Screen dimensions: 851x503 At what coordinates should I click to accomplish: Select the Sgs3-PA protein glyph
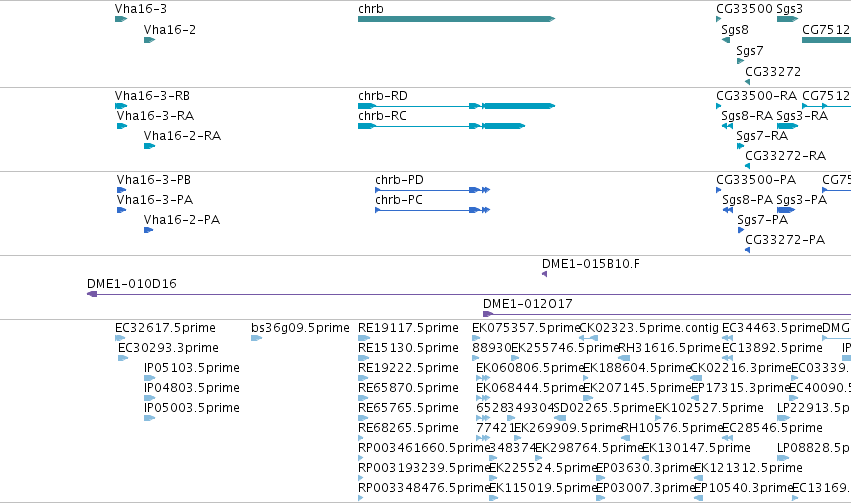[786, 210]
